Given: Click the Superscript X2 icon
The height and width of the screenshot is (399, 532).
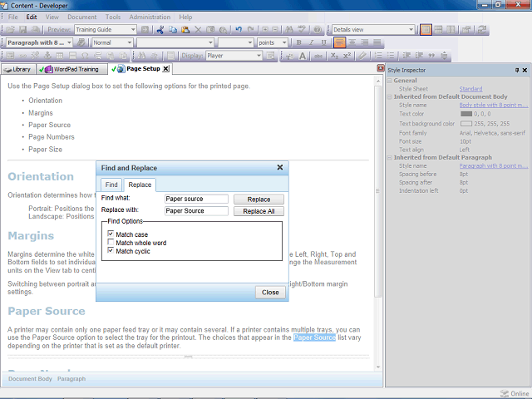Looking at the screenshot, I should click(347, 56).
